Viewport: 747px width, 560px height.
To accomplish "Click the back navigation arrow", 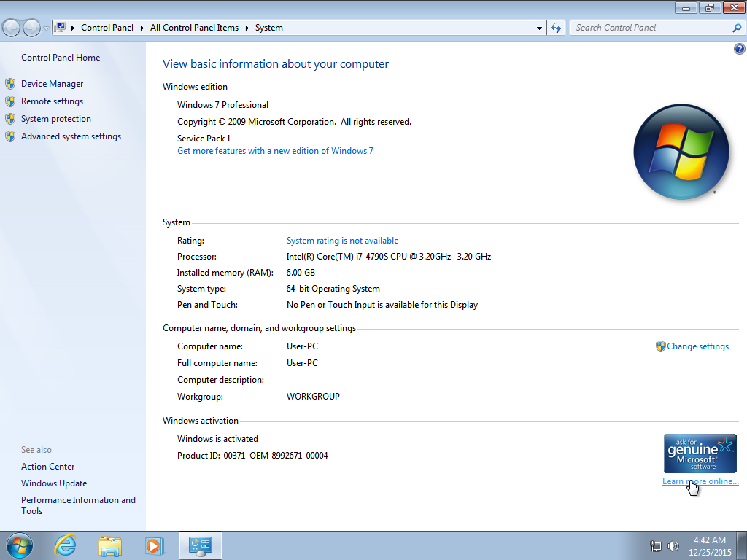I will click(x=11, y=27).
